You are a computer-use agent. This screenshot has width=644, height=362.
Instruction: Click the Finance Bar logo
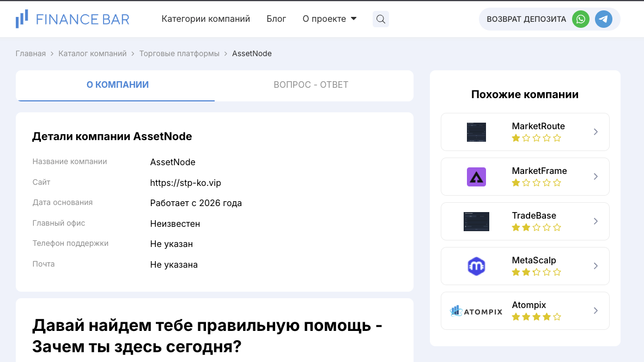click(72, 19)
